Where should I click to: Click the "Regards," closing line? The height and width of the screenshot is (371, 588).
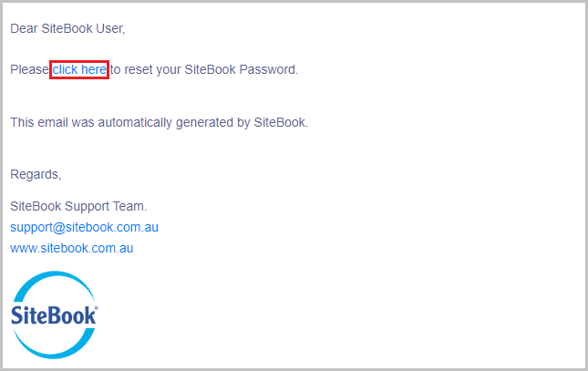[36, 174]
